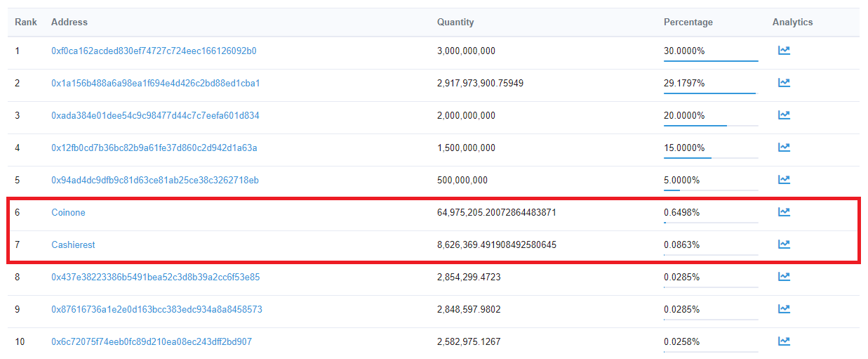Open analytics chart icon for rank 2 holder
This screenshot has width=868, height=359.
click(784, 83)
